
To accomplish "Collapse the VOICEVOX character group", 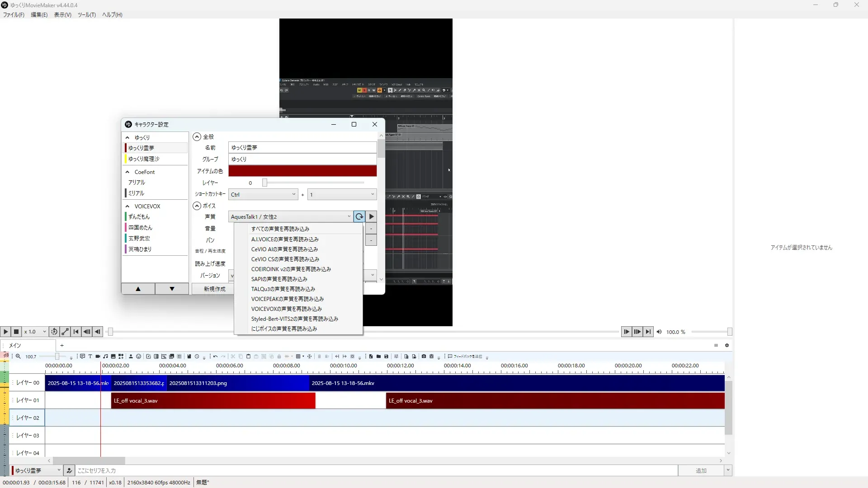I will pyautogui.click(x=127, y=206).
